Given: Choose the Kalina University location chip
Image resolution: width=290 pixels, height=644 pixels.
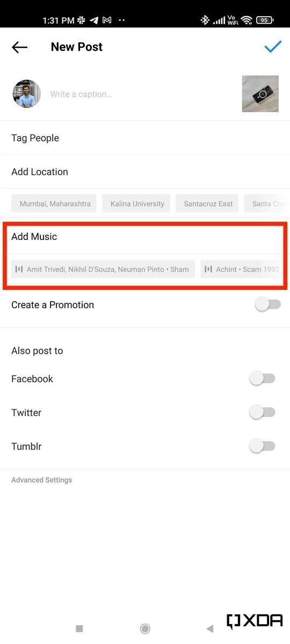Looking at the screenshot, I should (137, 204).
